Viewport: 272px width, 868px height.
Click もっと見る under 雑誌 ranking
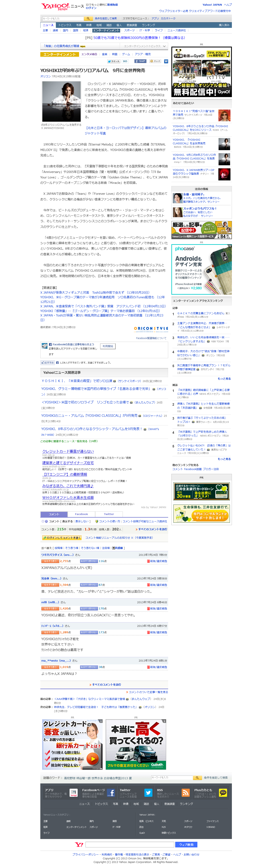coord(224,459)
